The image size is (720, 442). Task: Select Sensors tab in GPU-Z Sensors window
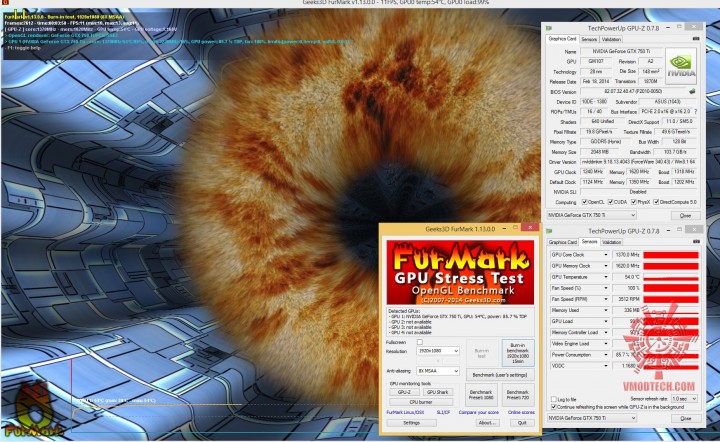coord(589,241)
